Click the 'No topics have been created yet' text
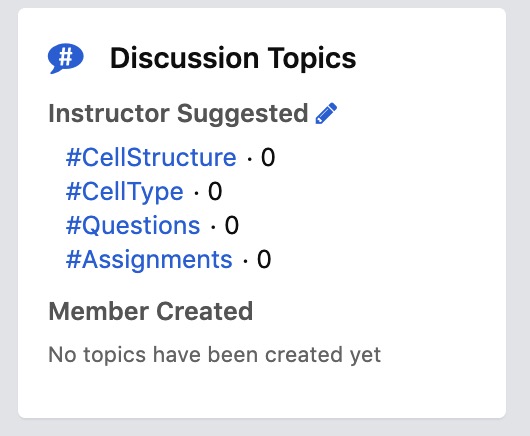Image resolution: width=530 pixels, height=436 pixels. [215, 355]
